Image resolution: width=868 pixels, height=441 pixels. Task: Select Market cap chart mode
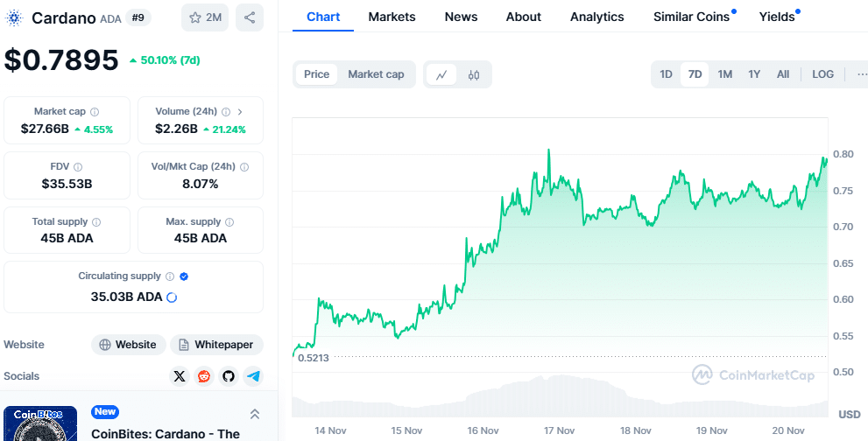tap(376, 74)
